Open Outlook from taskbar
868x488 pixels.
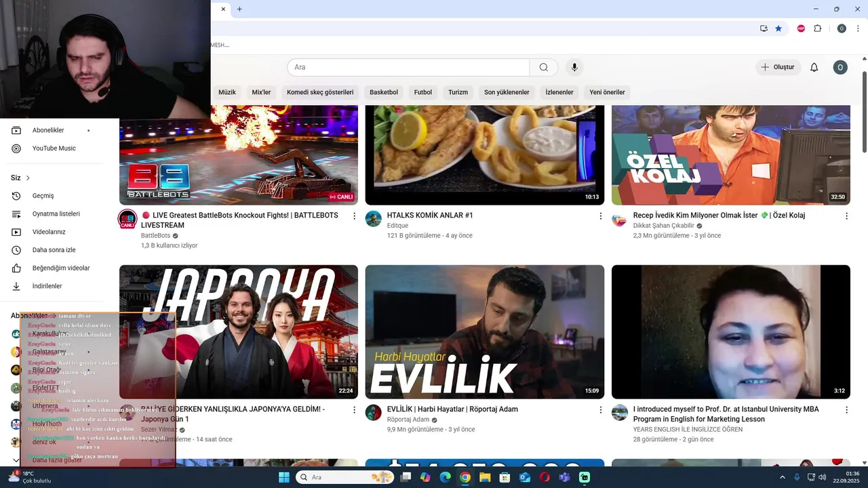click(x=525, y=477)
